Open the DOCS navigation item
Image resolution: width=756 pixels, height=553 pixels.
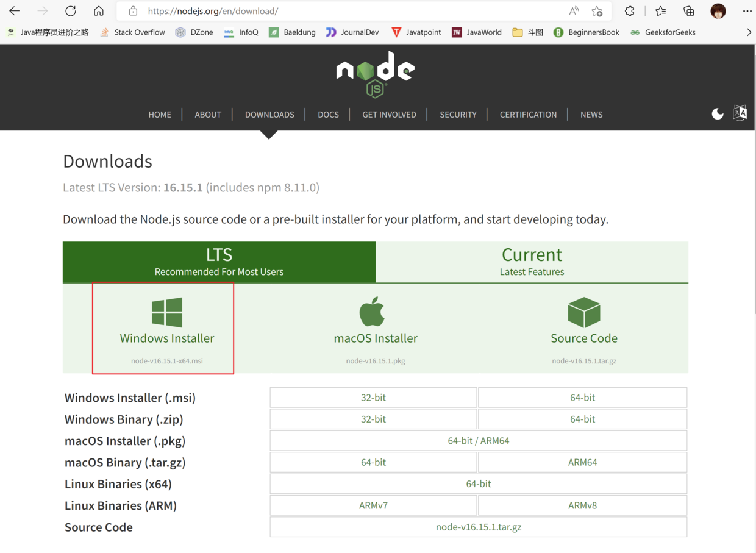pos(328,115)
